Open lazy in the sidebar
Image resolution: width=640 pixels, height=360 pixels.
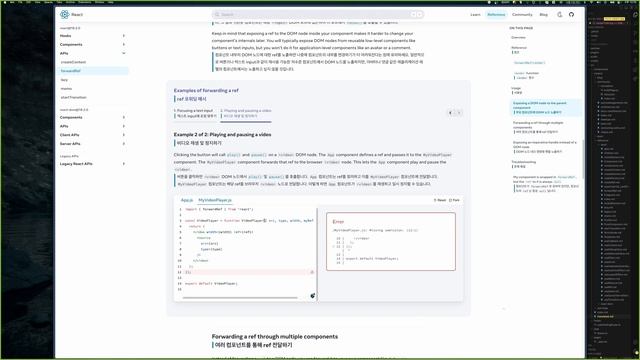click(x=64, y=80)
